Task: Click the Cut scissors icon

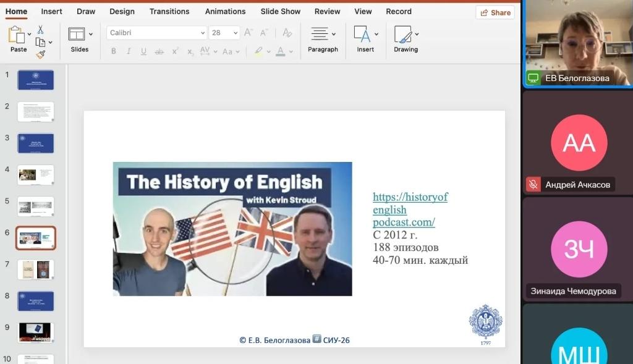Action: 40,30
